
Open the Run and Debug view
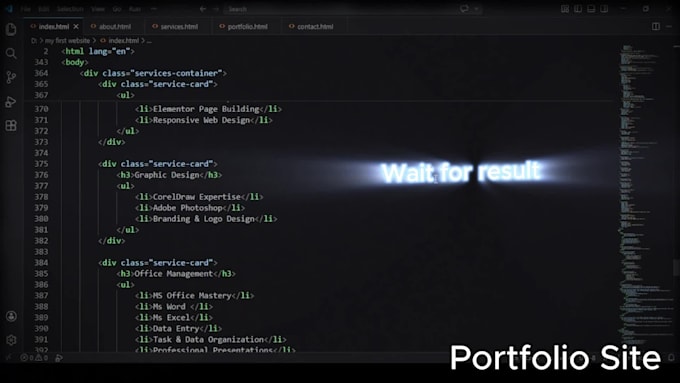pos(11,102)
